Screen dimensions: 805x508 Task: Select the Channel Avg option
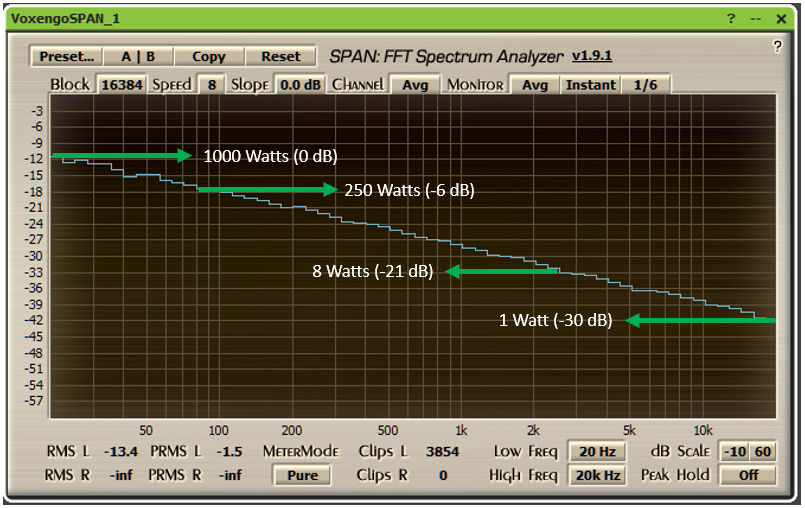(415, 85)
